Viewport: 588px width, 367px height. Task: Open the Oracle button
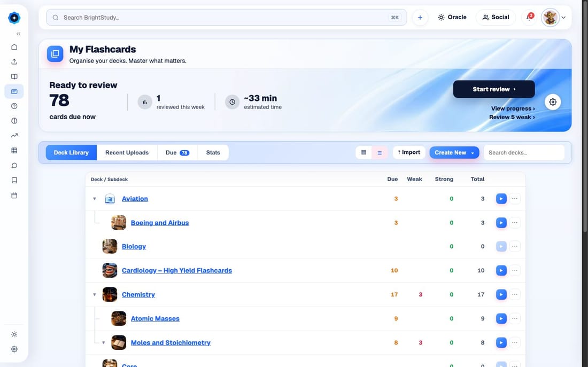pyautogui.click(x=452, y=17)
